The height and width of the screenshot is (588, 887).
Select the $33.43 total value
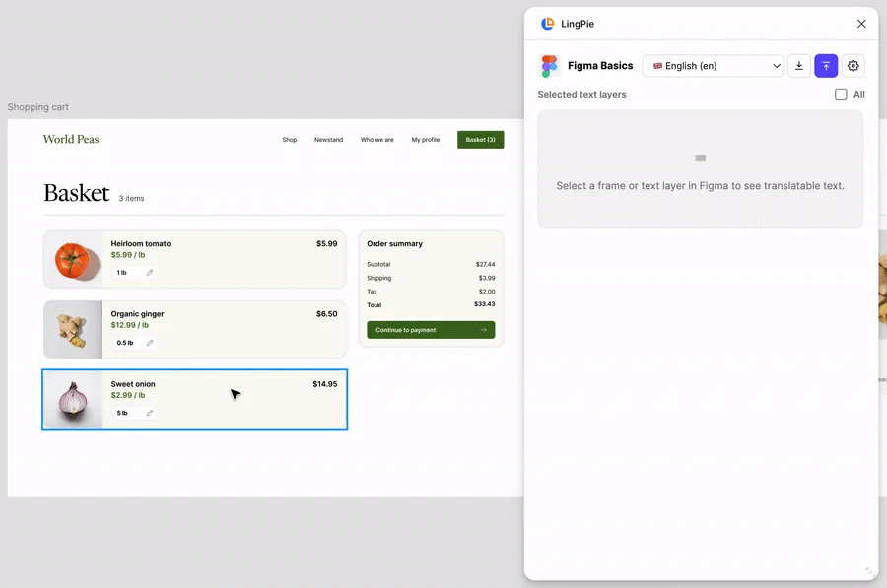[484, 304]
